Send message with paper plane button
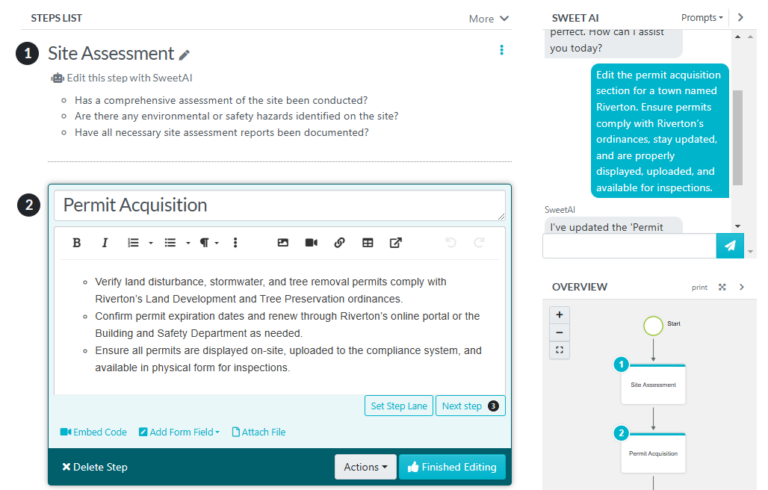Screen dimensions: 768x490 point(730,245)
